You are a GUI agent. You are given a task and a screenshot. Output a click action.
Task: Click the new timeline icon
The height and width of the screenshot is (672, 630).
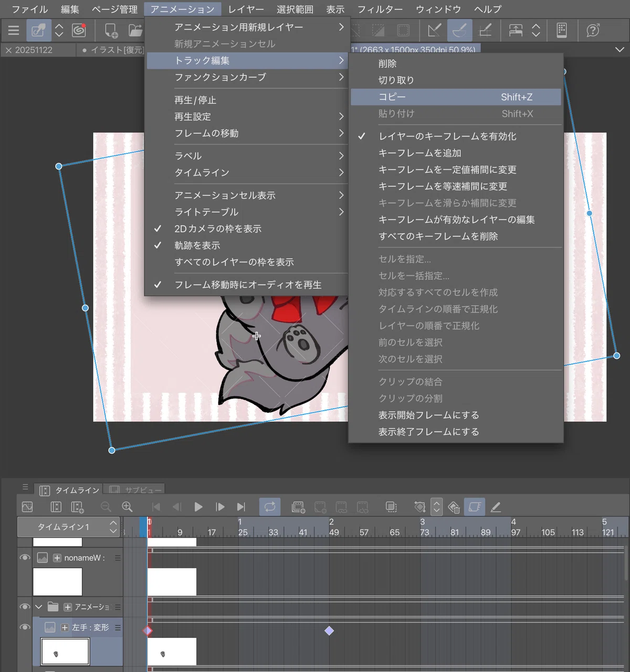(x=77, y=507)
